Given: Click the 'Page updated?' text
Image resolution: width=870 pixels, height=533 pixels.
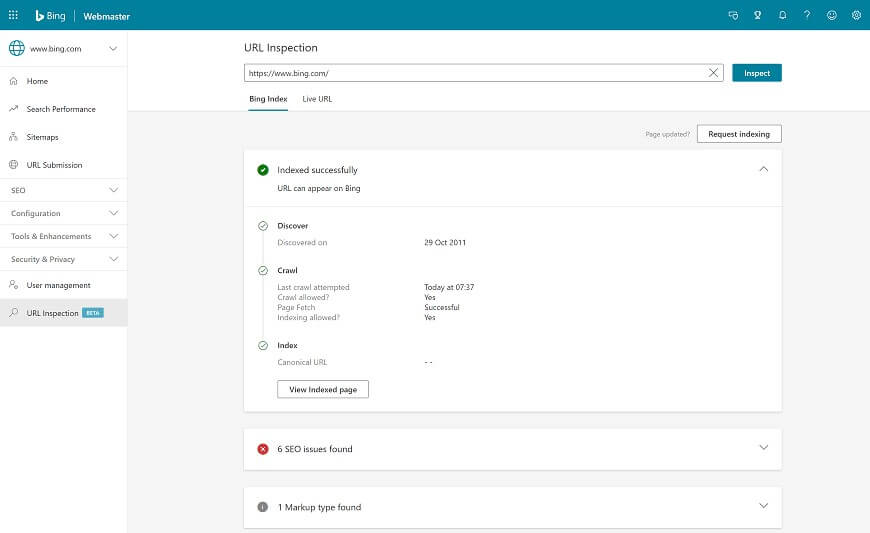Looking at the screenshot, I should (667, 134).
